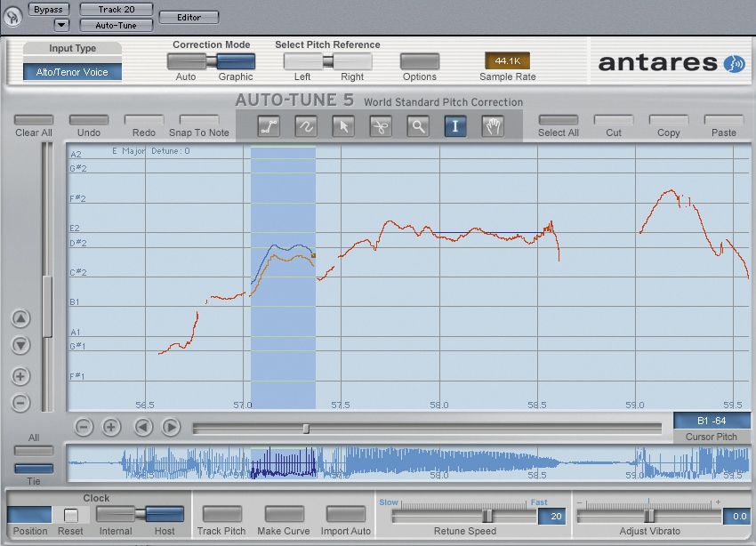Click the All envelope button

tap(34, 451)
